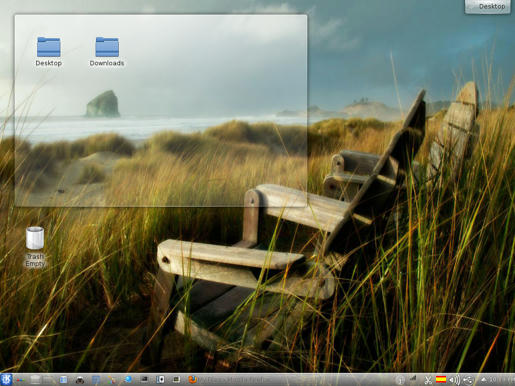Open the empty Trash icon
515x386 pixels.
coord(35,247)
